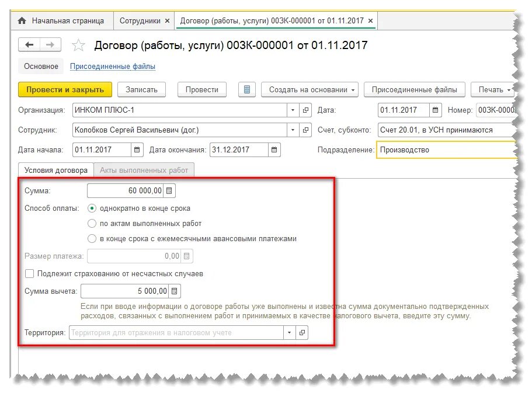The width and height of the screenshot is (532, 393).
Task: Open Территория record with its open icon
Action: point(302,333)
